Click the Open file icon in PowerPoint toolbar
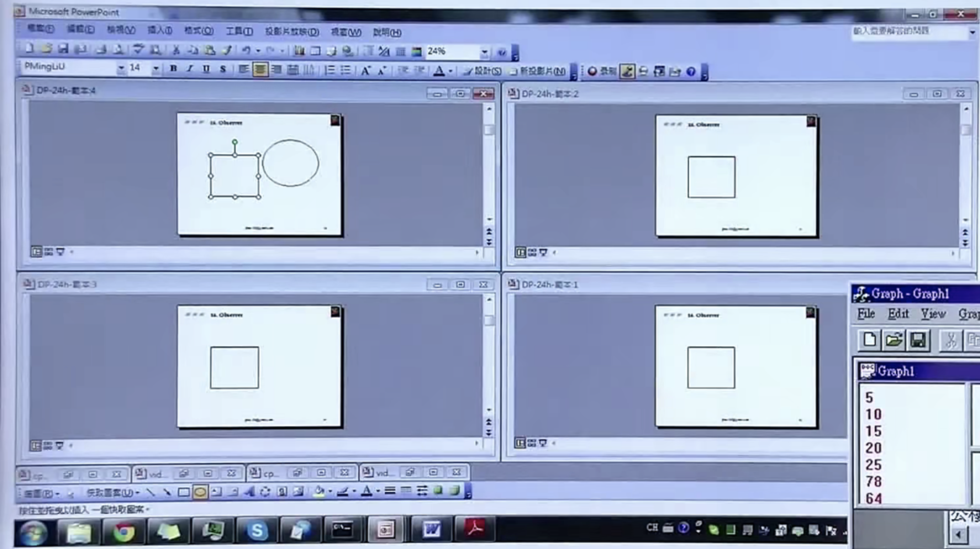 pyautogui.click(x=46, y=49)
